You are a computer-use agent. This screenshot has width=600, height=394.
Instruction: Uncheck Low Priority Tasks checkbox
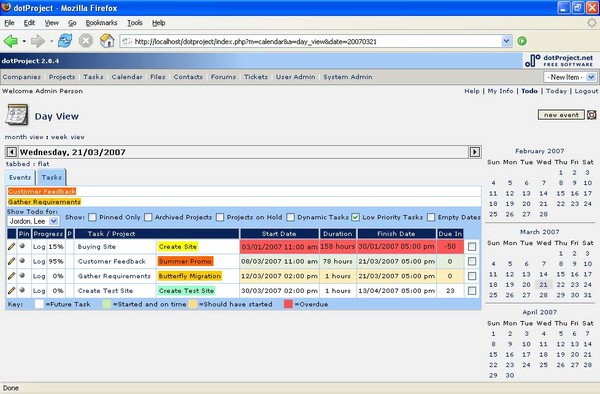click(355, 217)
